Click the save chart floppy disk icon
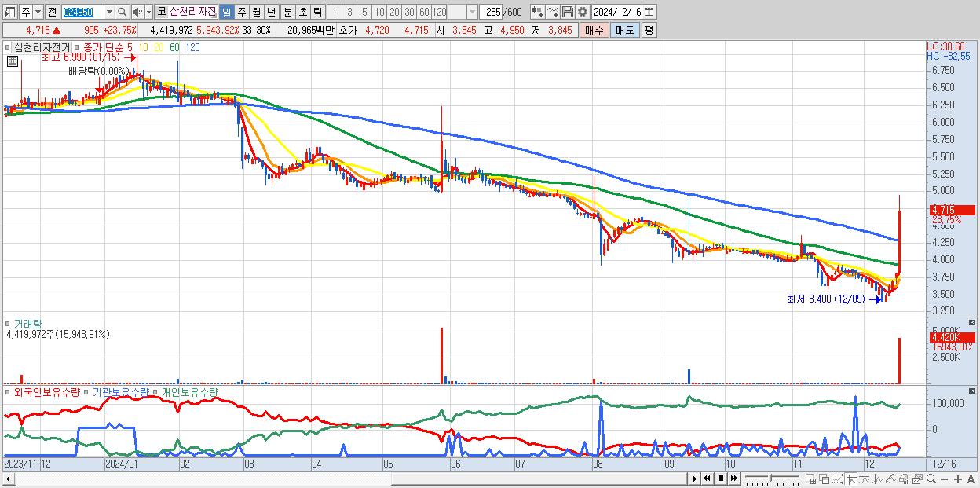980x488 pixels. pyautogui.click(x=568, y=12)
